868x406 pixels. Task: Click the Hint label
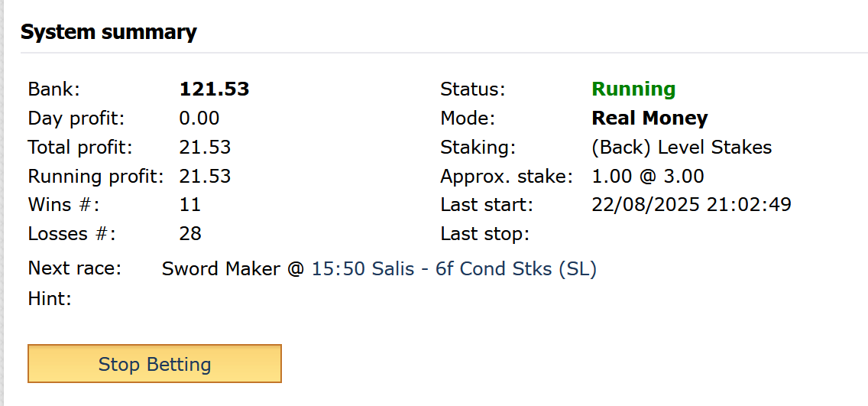49,299
